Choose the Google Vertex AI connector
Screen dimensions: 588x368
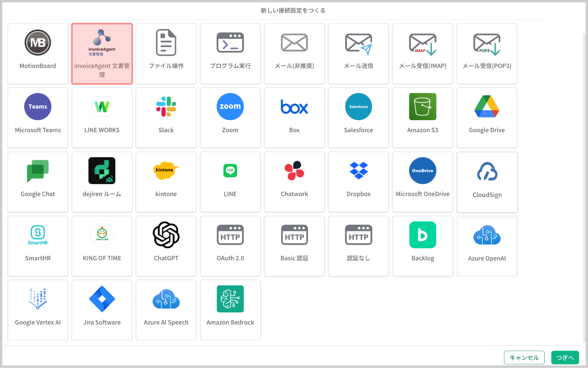click(x=38, y=310)
